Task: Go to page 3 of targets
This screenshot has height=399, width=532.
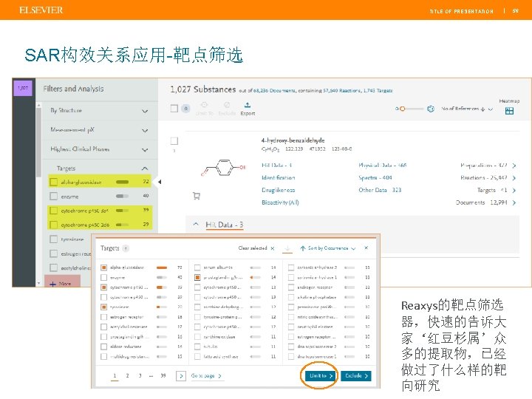Action: click(x=140, y=376)
